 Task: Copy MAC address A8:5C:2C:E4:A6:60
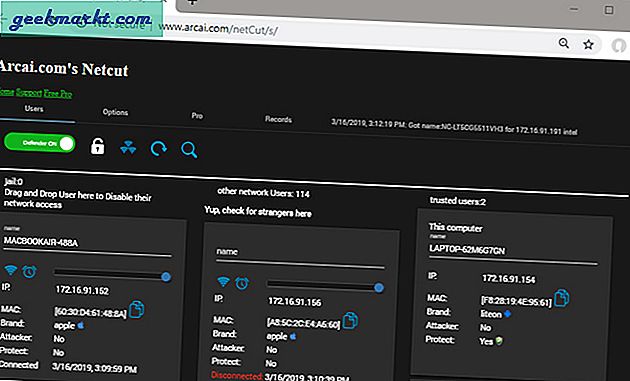point(350,321)
